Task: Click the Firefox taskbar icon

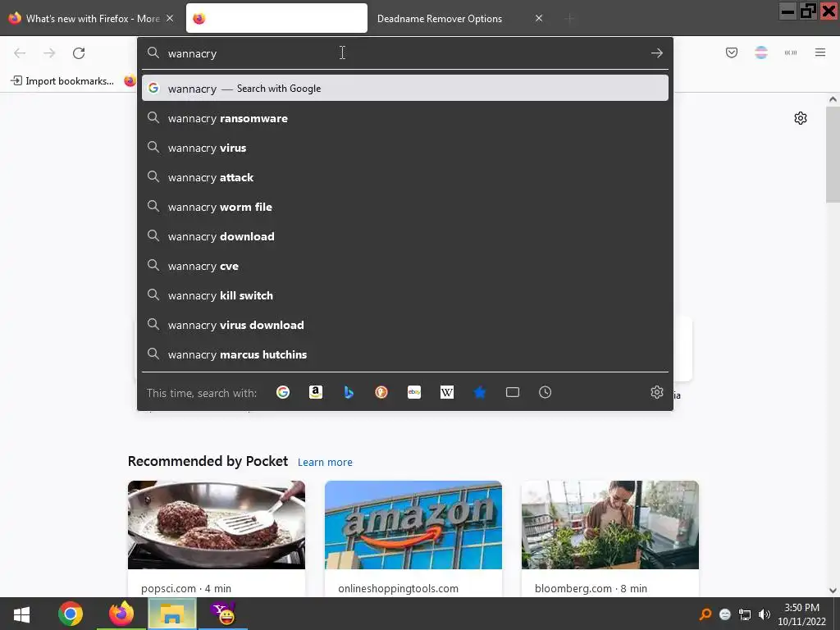Action: click(121, 614)
